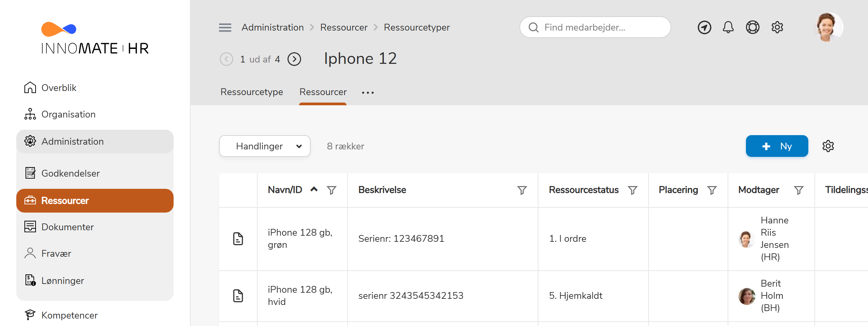Sort by the Ressourcestatus column header
Screen dimensions: 868x326
[584, 190]
